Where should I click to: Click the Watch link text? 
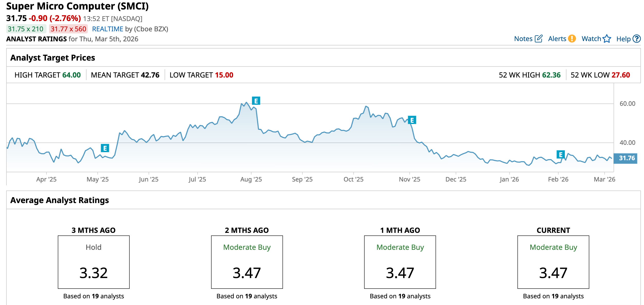pos(591,39)
